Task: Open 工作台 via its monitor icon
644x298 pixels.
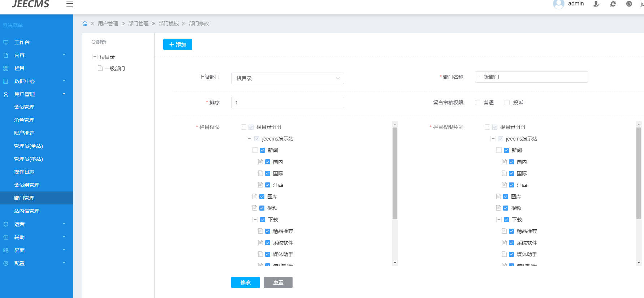Action: 6,42
